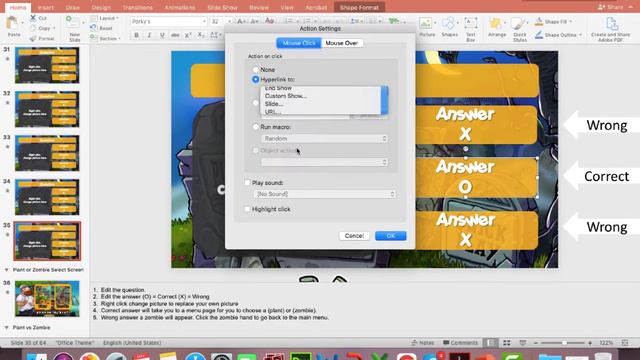The height and width of the screenshot is (360, 640).
Task: Switch to the Mouse Over tab
Action: pyautogui.click(x=342, y=43)
